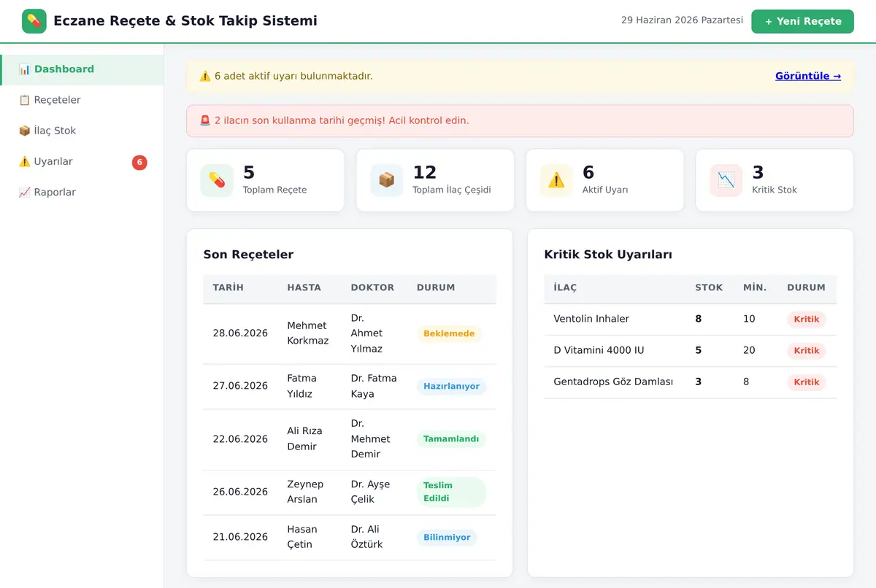Click the box icon on Toplam İlaç Çeşidi card

click(387, 180)
